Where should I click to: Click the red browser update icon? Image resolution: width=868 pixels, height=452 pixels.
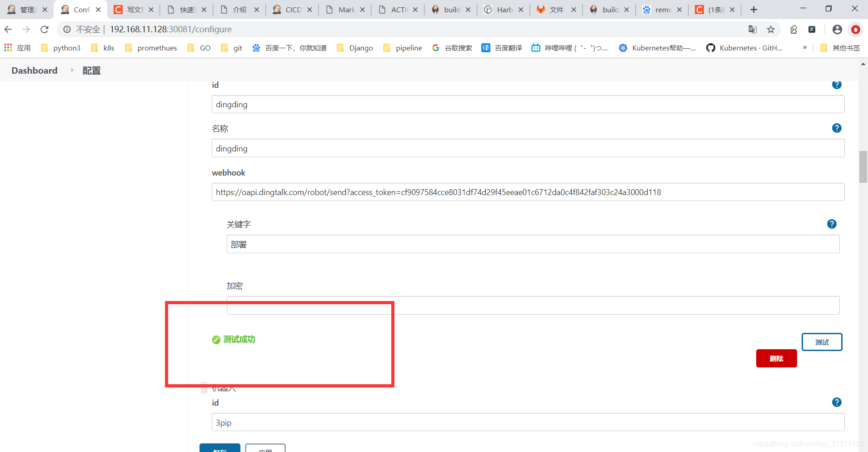[x=856, y=30]
